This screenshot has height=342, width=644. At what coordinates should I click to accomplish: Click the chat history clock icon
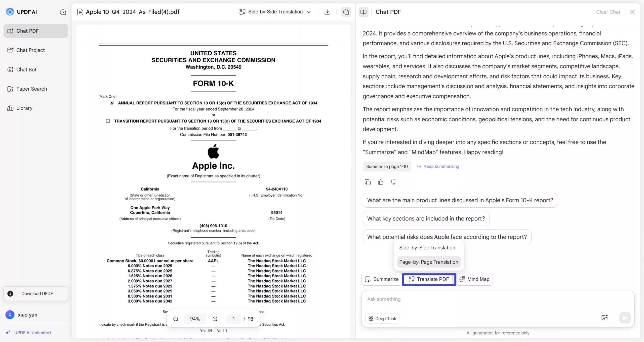click(x=63, y=12)
